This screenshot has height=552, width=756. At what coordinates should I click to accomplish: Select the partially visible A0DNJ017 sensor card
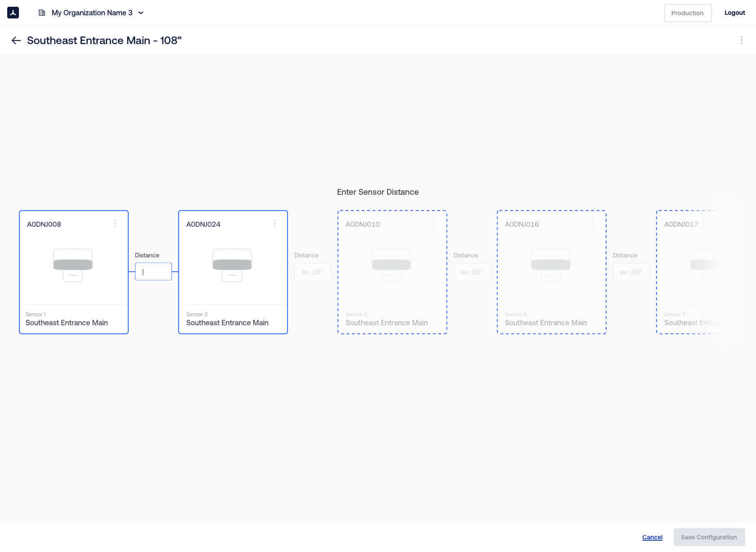click(x=686, y=272)
